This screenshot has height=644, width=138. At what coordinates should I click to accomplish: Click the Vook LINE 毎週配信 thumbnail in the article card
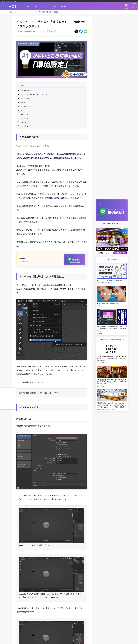pyautogui.click(x=75, y=259)
